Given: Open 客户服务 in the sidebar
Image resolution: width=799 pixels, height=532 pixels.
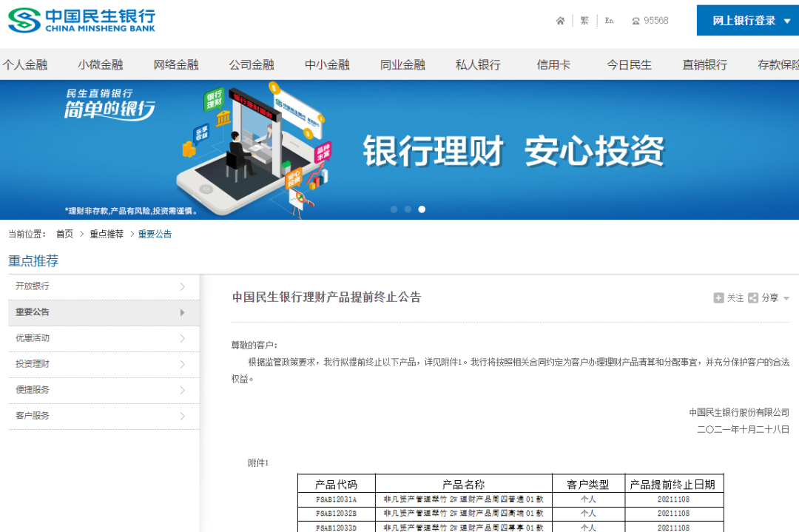Looking at the screenshot, I should pyautogui.click(x=104, y=417).
